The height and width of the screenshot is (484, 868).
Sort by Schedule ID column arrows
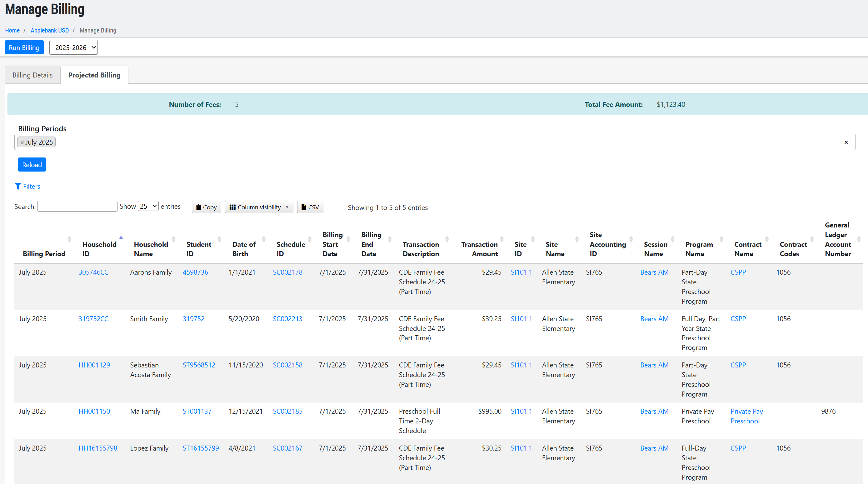309,239
